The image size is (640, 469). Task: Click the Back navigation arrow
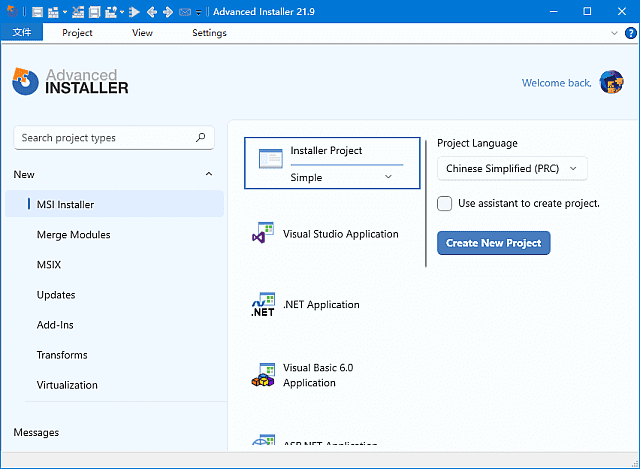click(x=152, y=12)
